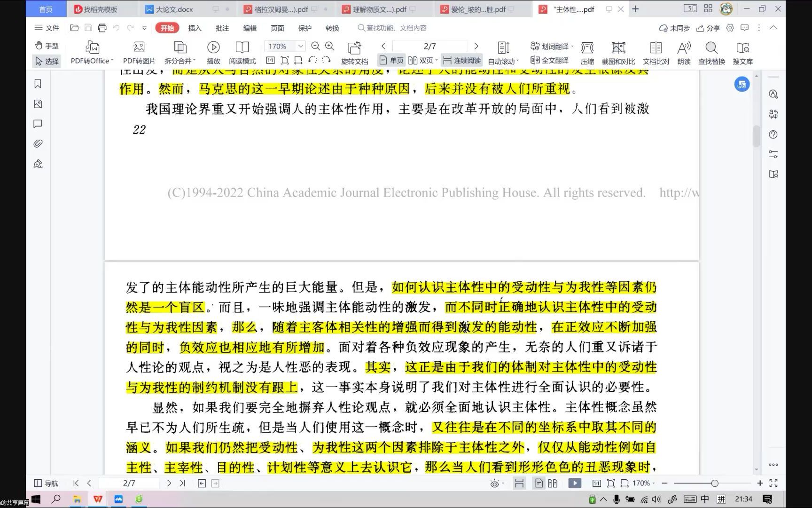This screenshot has width=812, height=508.
Task: Open 截图和对比 screenshot and compare
Action: (618, 52)
